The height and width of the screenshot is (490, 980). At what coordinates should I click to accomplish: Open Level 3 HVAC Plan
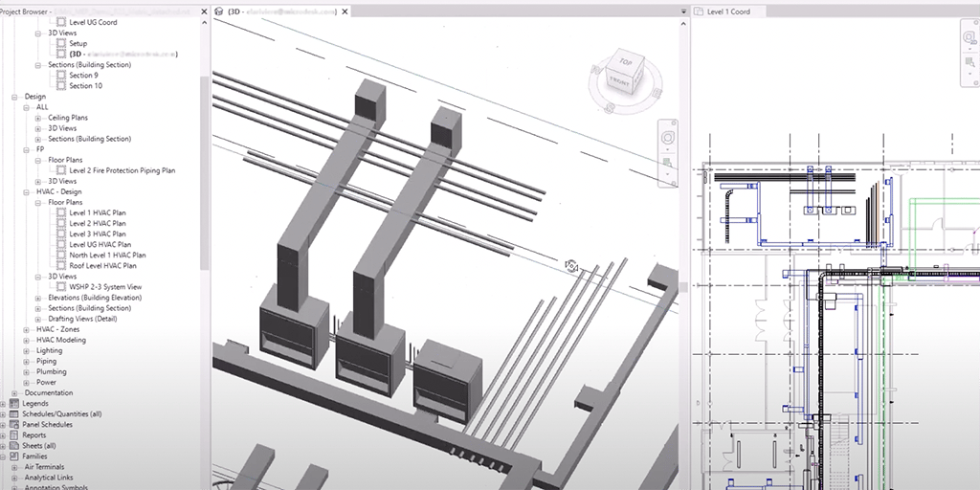pos(98,234)
